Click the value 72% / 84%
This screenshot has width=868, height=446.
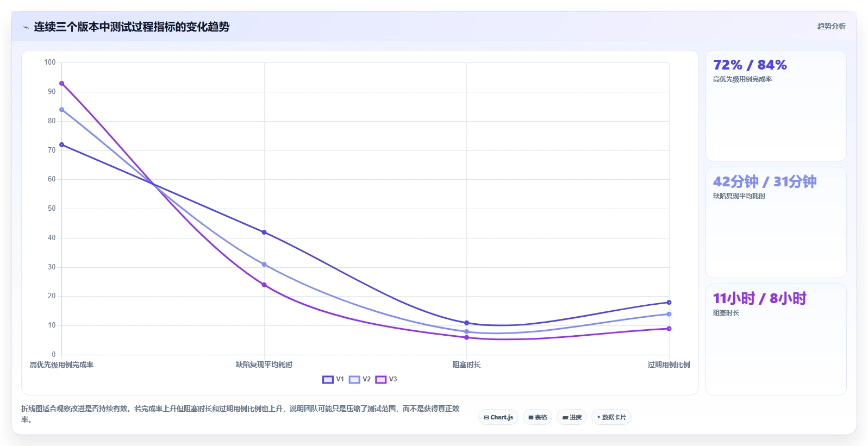pos(750,65)
